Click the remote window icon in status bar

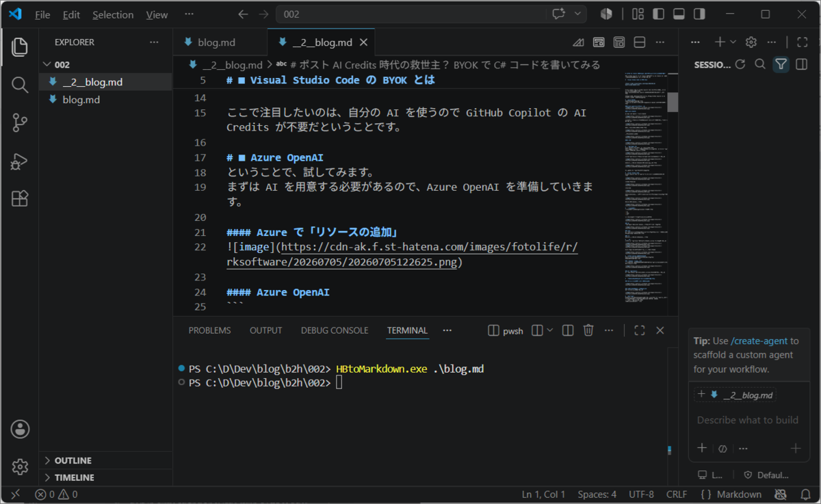(15, 494)
